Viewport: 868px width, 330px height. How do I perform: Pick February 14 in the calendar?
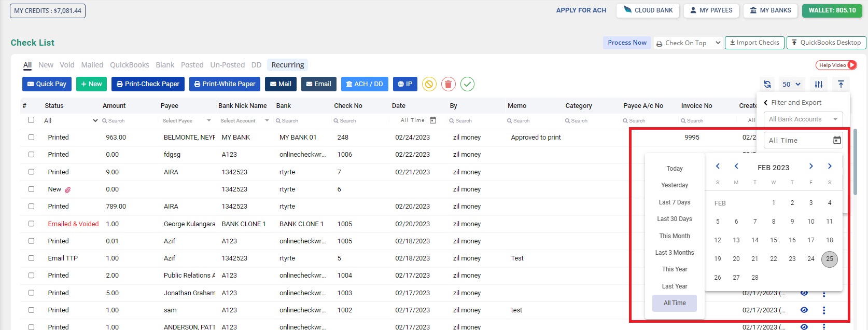754,240
